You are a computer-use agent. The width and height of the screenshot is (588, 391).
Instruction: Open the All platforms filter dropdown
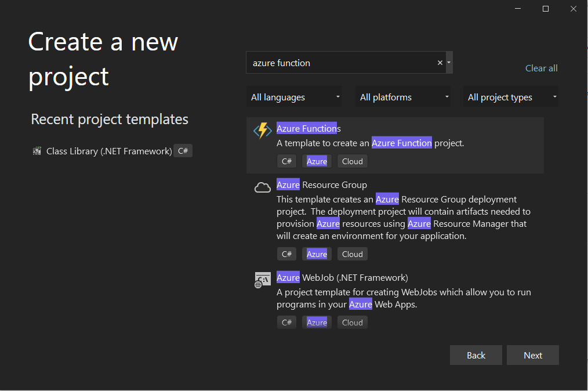(x=403, y=97)
